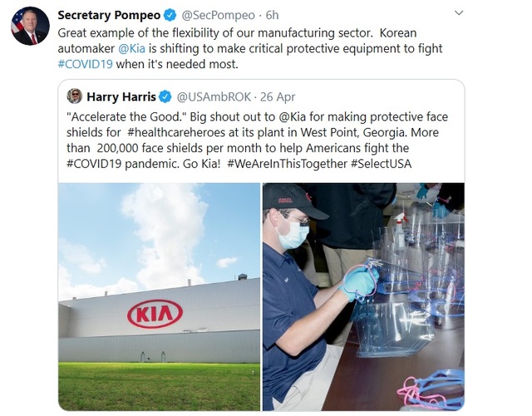Image resolution: width=532 pixels, height=416 pixels.
Task: Open the Kia factory building photo
Action: [x=159, y=297]
